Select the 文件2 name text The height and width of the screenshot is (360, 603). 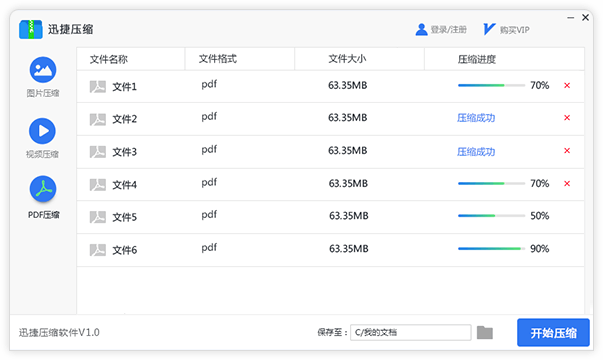pos(124,119)
